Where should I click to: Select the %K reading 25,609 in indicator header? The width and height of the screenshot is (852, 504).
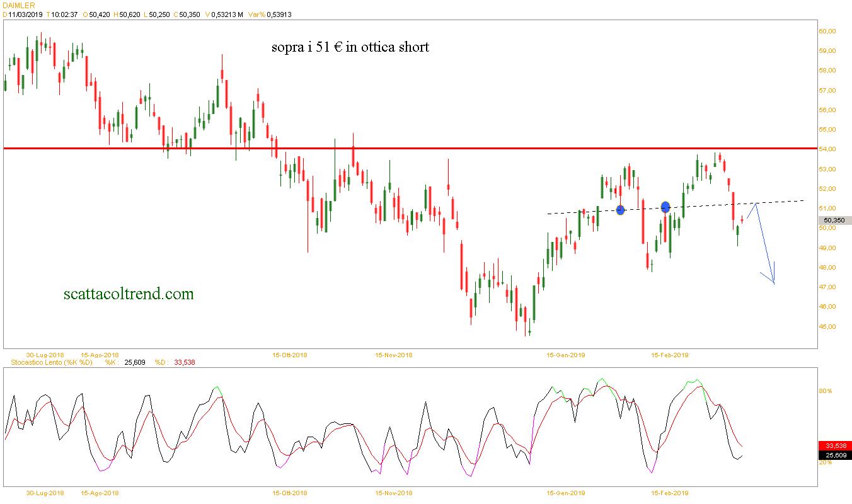[135, 362]
